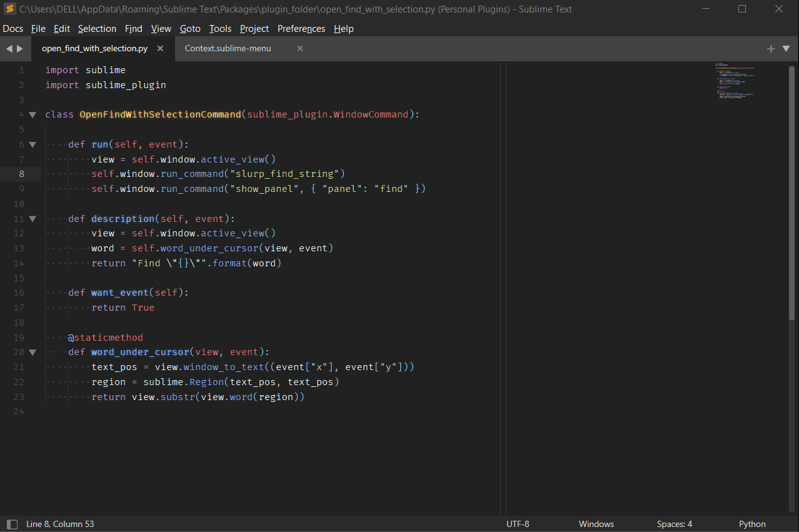Image resolution: width=799 pixels, height=532 pixels.
Task: Close the Context.sublime-menu tab
Action: 300,48
